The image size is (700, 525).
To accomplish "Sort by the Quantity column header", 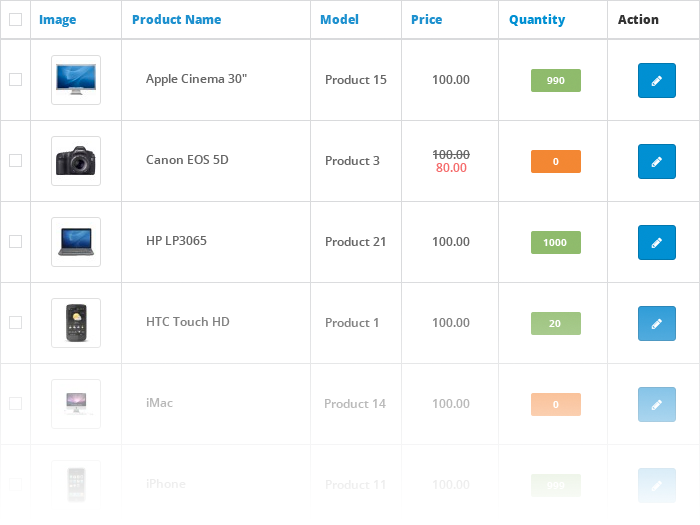I will (x=536, y=20).
